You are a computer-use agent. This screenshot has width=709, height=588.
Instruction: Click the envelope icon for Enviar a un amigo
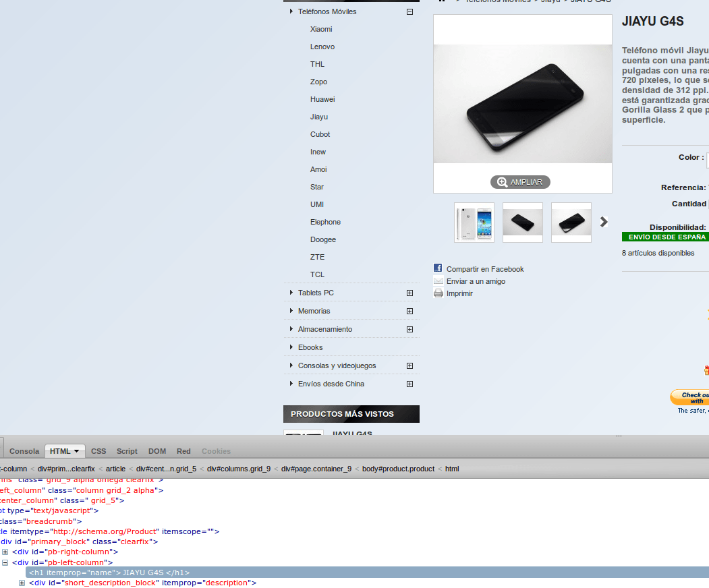438,281
